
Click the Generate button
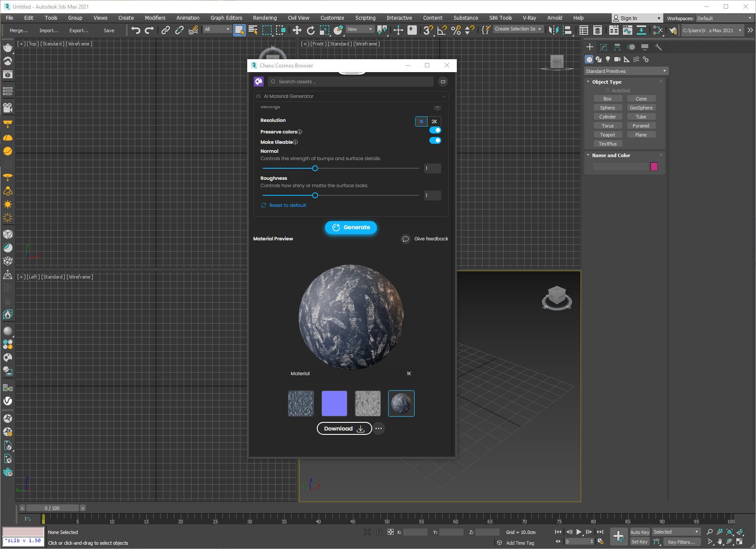pyautogui.click(x=351, y=227)
